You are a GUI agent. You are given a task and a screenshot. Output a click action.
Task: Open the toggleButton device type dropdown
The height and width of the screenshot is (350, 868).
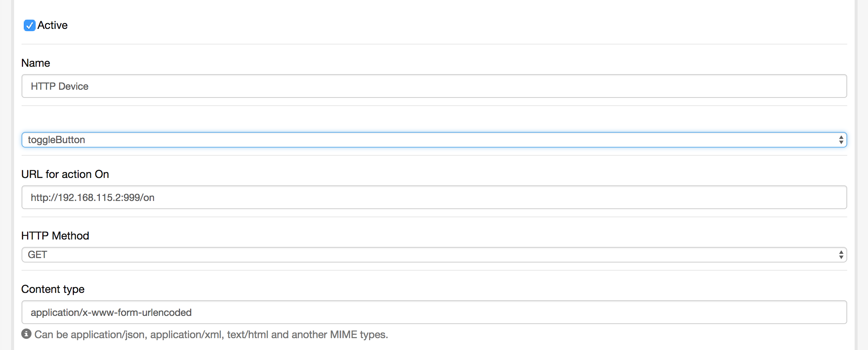(x=434, y=140)
